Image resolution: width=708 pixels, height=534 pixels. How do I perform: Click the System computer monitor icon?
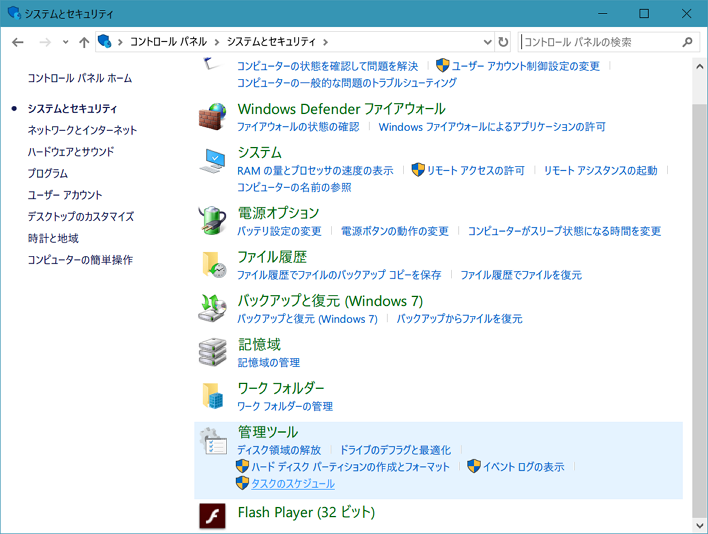(x=213, y=161)
